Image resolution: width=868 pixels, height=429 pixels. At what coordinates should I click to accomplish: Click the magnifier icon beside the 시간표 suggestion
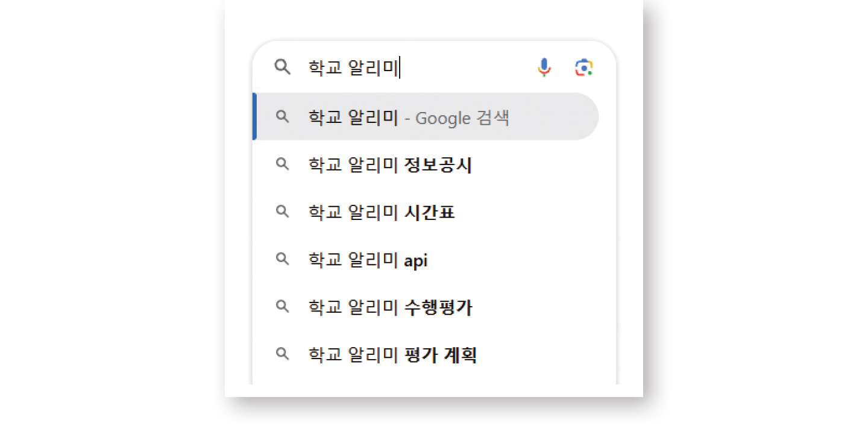click(x=282, y=211)
